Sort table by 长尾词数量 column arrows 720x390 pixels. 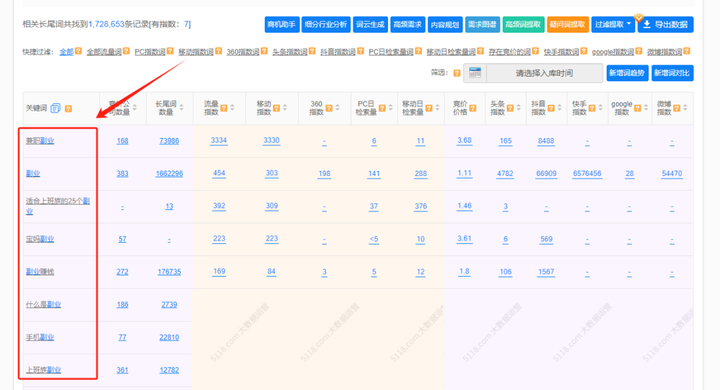pos(181,107)
